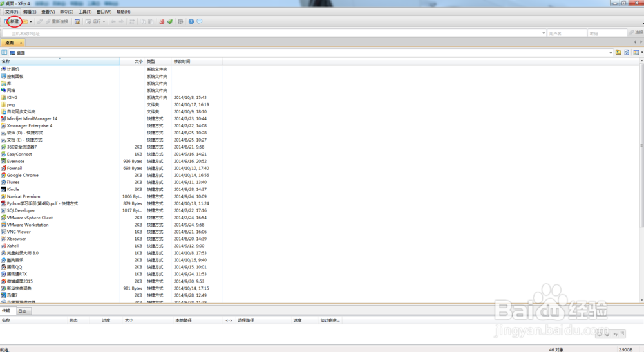
Task: Open the session properties icon
Action: pos(77,21)
